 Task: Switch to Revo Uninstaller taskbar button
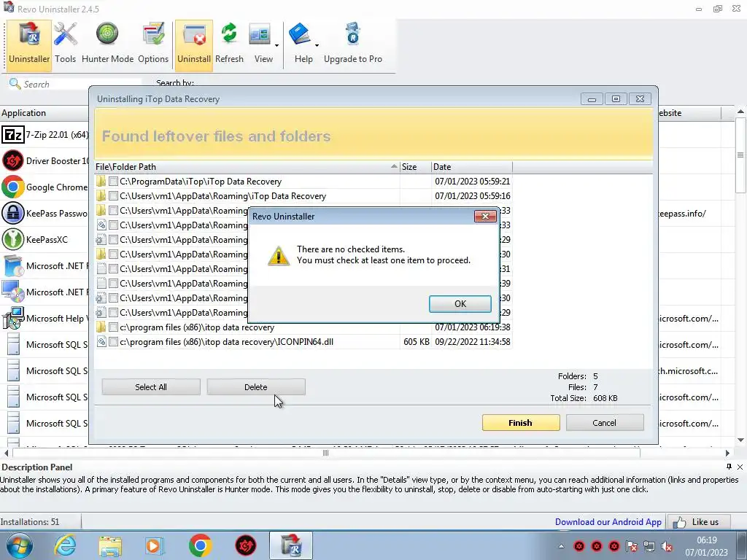pos(291,545)
